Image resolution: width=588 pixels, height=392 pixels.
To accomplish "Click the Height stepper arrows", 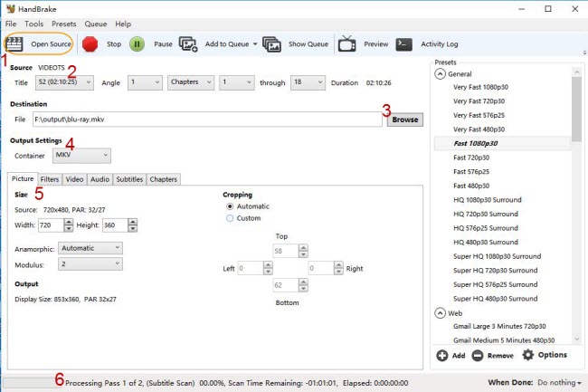I will [133, 225].
